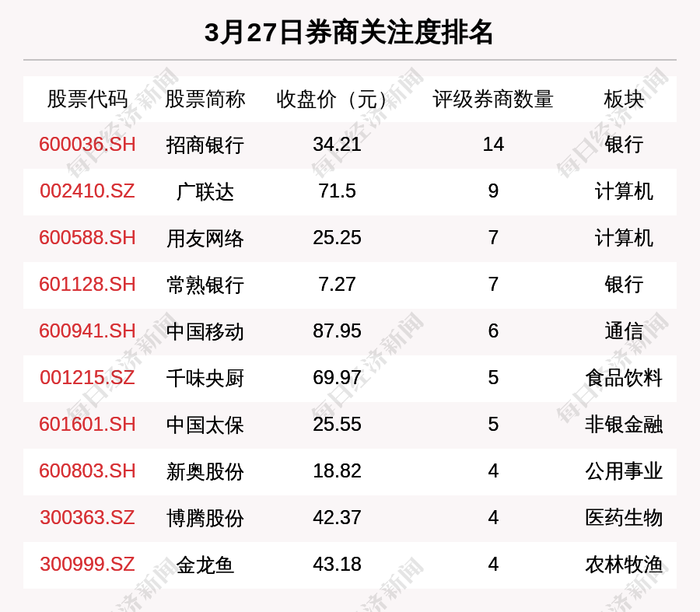Image resolution: width=700 pixels, height=612 pixels.
Task: Click closing price 42.37
Action: [337, 518]
